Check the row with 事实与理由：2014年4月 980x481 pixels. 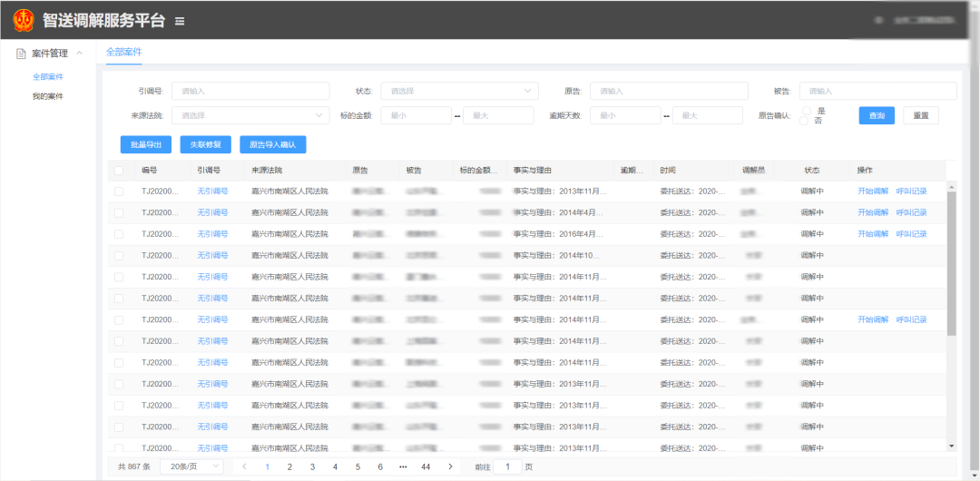point(119,212)
